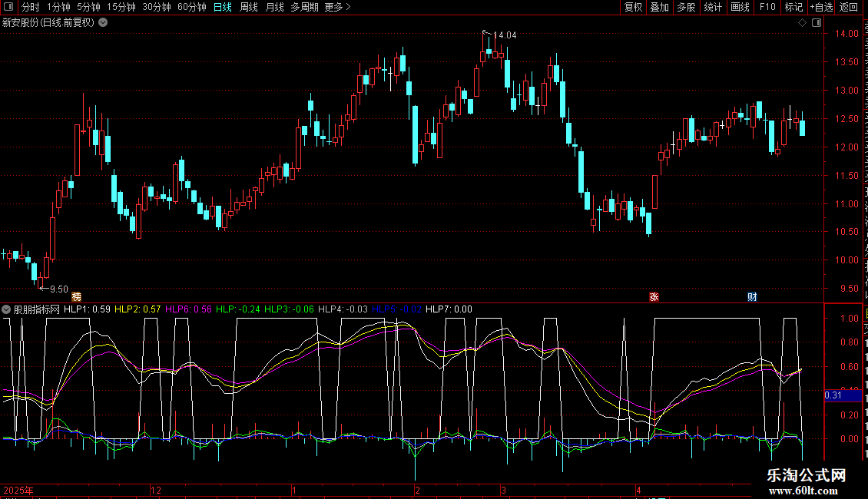Switch to the 周线 weekly chart
Image resolution: width=868 pixels, height=499 pixels.
tap(249, 7)
